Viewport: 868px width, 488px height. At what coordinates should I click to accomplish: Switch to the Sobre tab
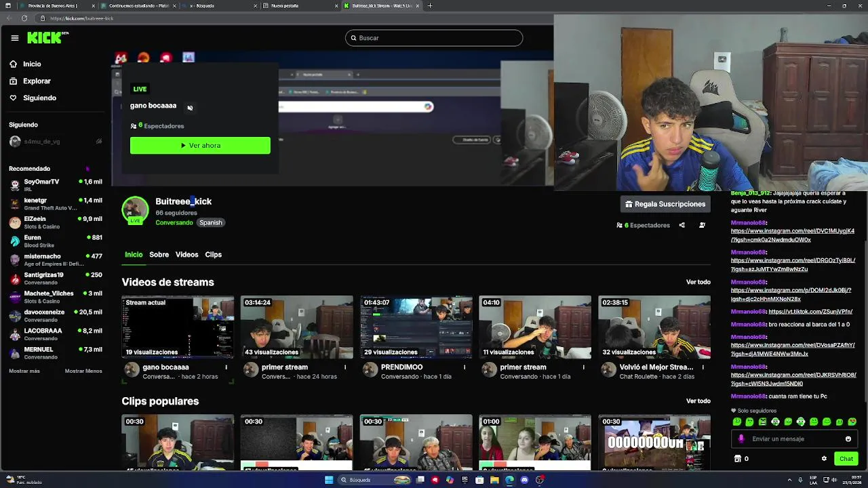[x=159, y=254]
